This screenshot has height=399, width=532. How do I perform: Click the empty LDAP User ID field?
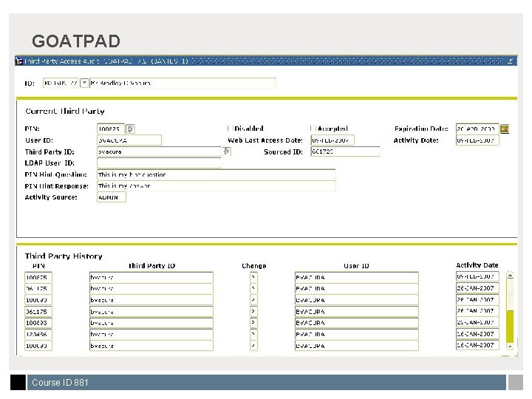(x=159, y=163)
